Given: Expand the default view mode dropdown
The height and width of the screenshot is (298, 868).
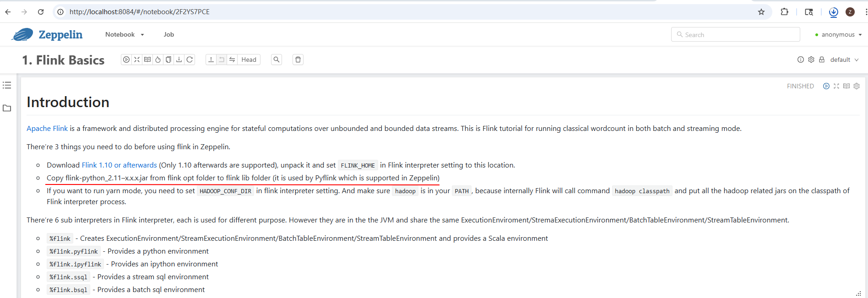Looking at the screenshot, I should coord(845,60).
